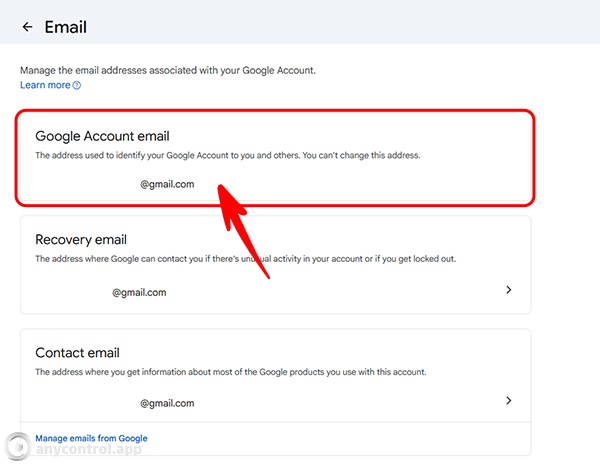Click the Email page title
This screenshot has height=465, width=600.
[x=65, y=27]
